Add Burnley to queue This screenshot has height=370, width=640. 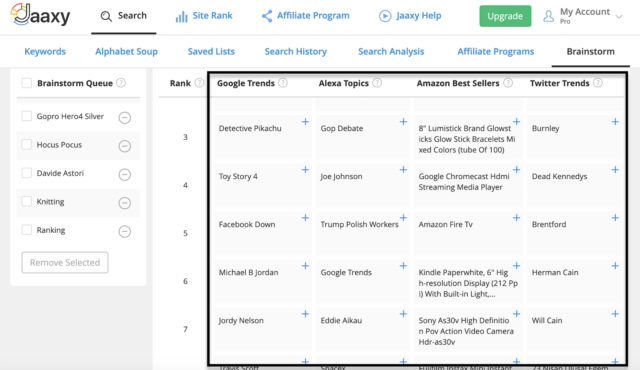coord(615,122)
